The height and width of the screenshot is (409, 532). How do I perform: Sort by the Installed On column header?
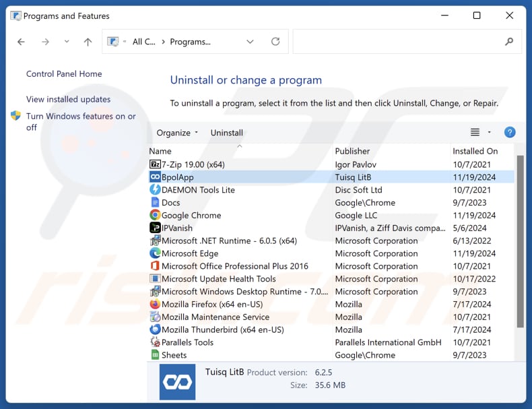(475, 151)
